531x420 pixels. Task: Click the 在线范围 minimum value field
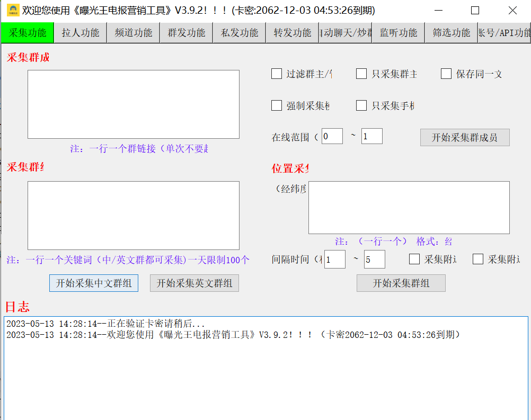click(332, 136)
